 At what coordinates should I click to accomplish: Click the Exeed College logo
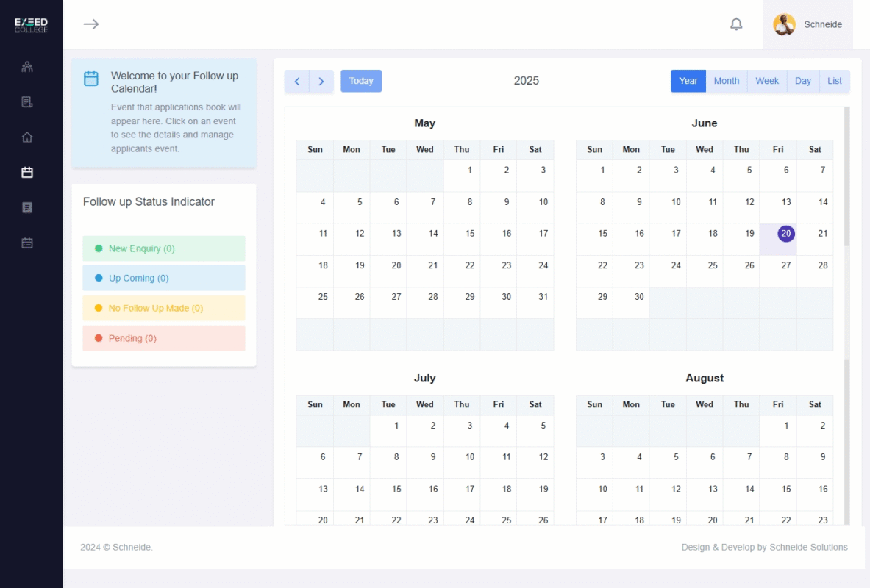(31, 25)
